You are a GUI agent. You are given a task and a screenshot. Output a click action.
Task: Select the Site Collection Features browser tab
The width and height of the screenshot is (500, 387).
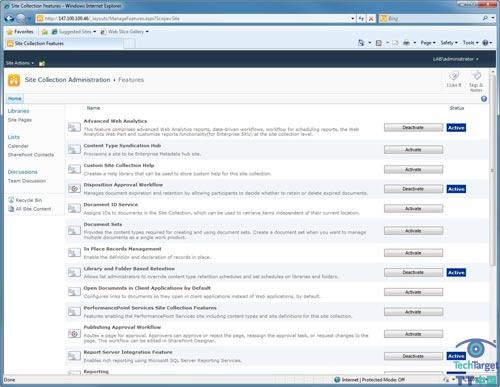point(65,43)
